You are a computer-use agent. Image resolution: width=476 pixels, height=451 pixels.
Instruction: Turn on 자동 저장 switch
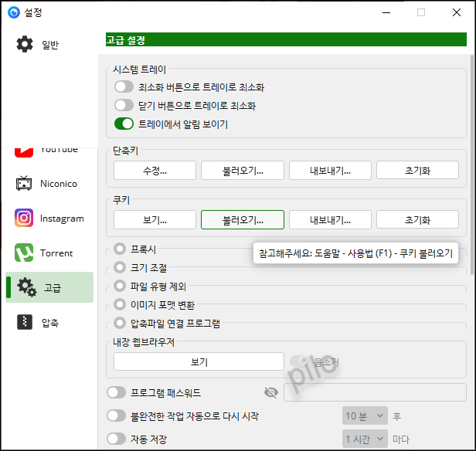(116, 439)
